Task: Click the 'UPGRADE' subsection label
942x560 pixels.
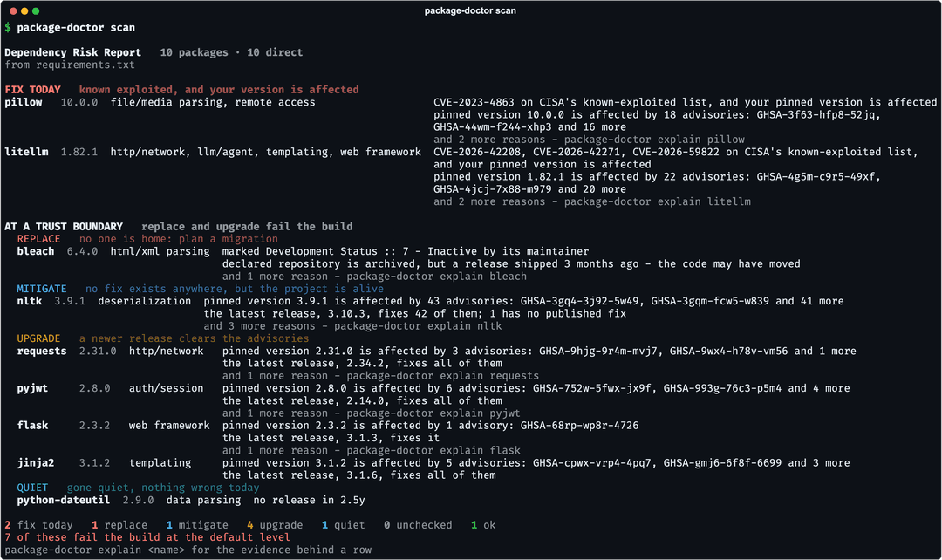Action: pos(39,339)
